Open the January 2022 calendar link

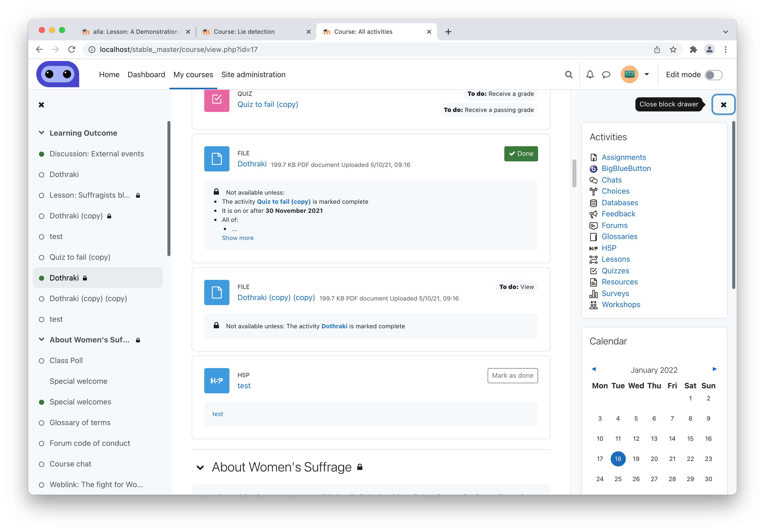tap(654, 370)
